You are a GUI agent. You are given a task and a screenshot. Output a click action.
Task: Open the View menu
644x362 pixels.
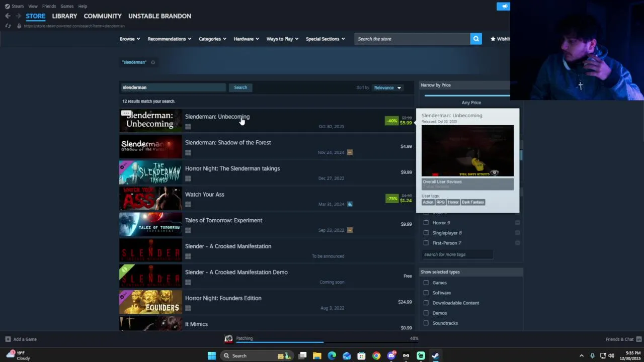point(33,6)
